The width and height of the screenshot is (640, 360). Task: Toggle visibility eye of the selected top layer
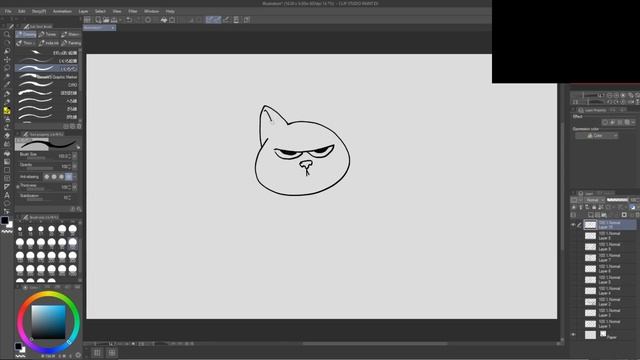573,225
